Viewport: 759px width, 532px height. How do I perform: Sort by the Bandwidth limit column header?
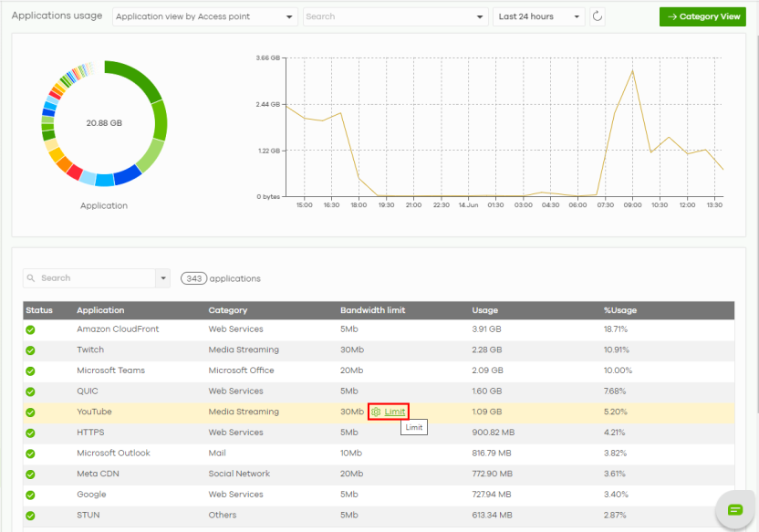[372, 310]
